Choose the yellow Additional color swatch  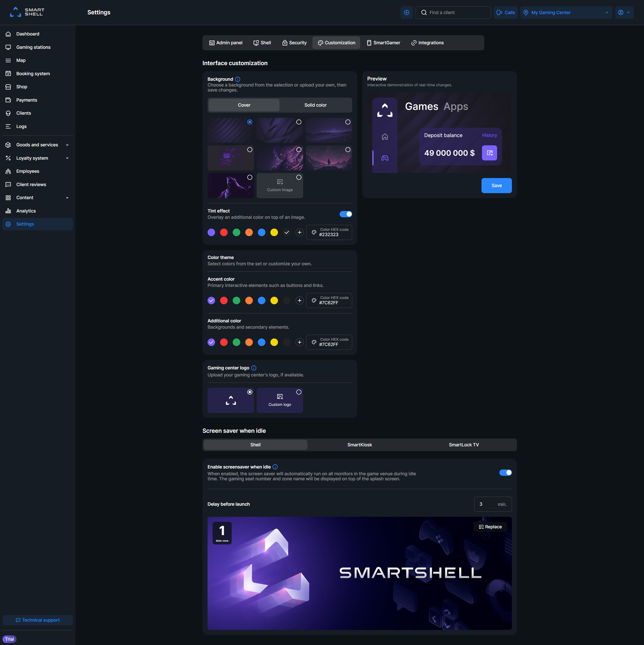[274, 342]
